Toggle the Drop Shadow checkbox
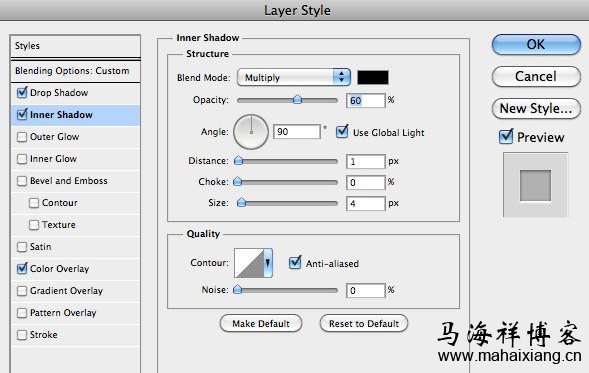This screenshot has height=373, width=589. tap(22, 92)
